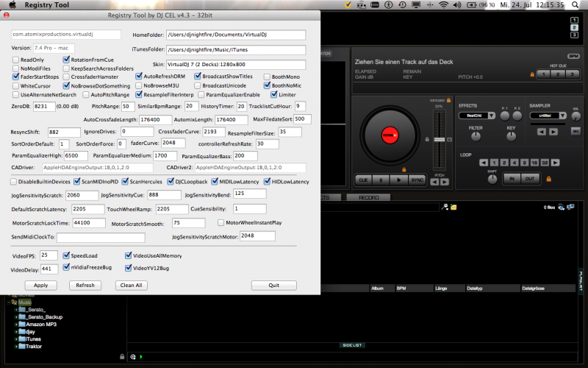Click sampler previous arrow button
Screen dimensions: 588x368
[541, 132]
